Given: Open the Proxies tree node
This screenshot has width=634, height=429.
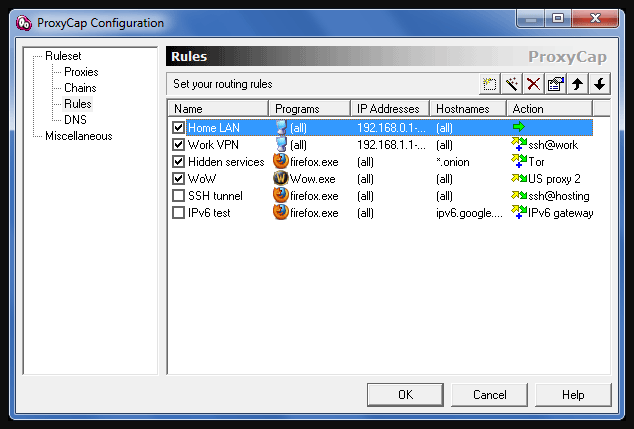Looking at the screenshot, I should (x=81, y=72).
